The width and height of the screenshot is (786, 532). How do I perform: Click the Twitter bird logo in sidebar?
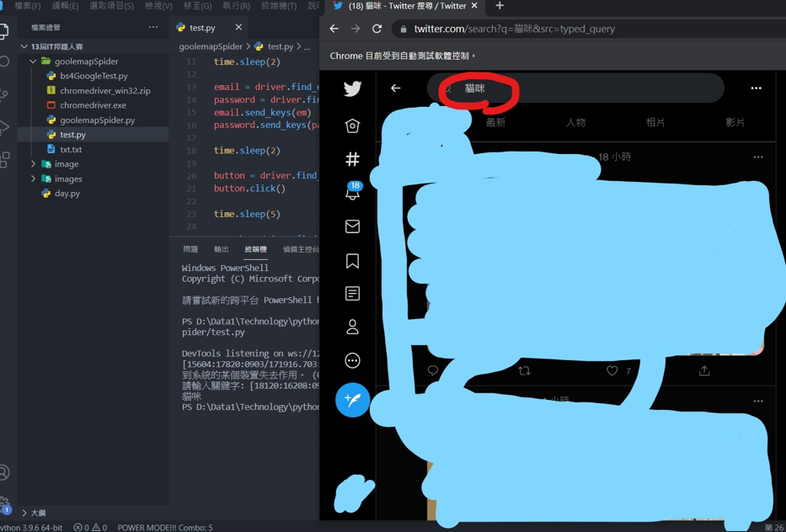pyautogui.click(x=352, y=88)
